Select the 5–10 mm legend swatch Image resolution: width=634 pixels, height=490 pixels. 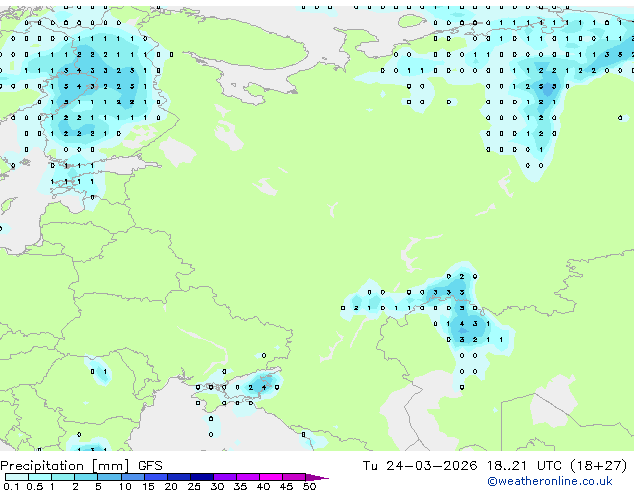[x=109, y=477]
